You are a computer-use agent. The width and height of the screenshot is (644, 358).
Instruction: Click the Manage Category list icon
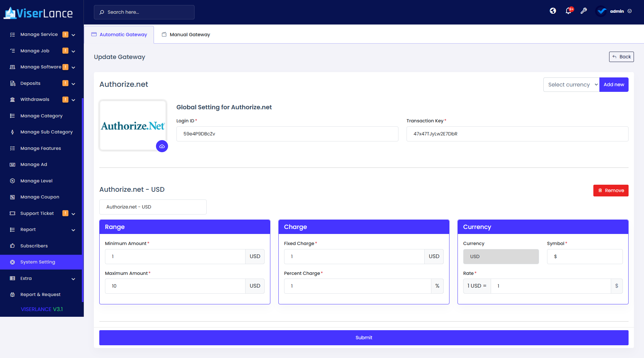click(12, 116)
